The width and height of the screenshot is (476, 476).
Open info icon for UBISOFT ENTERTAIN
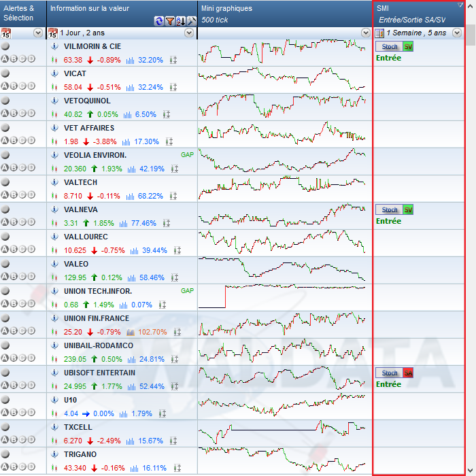coord(54,373)
